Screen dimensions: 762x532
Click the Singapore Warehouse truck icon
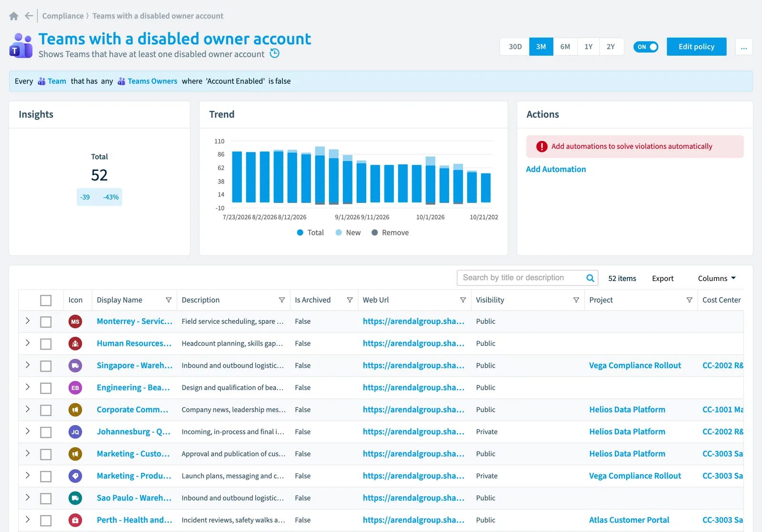[x=75, y=366]
